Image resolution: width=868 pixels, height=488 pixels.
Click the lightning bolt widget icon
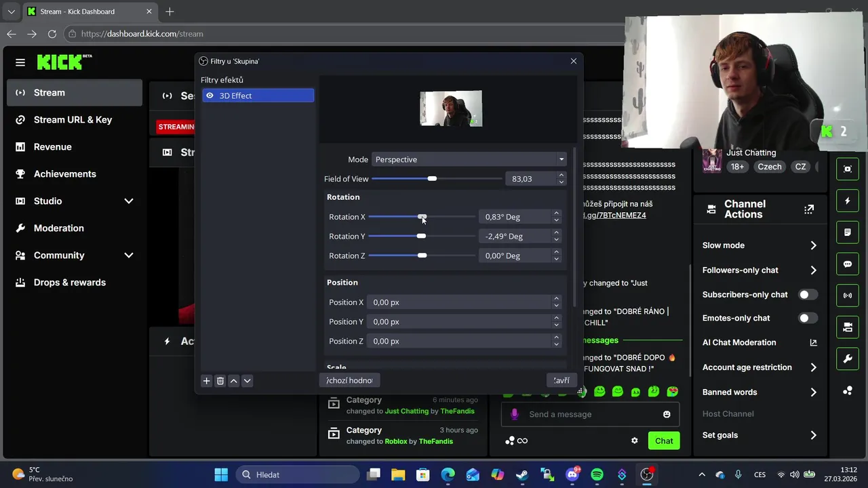point(848,201)
